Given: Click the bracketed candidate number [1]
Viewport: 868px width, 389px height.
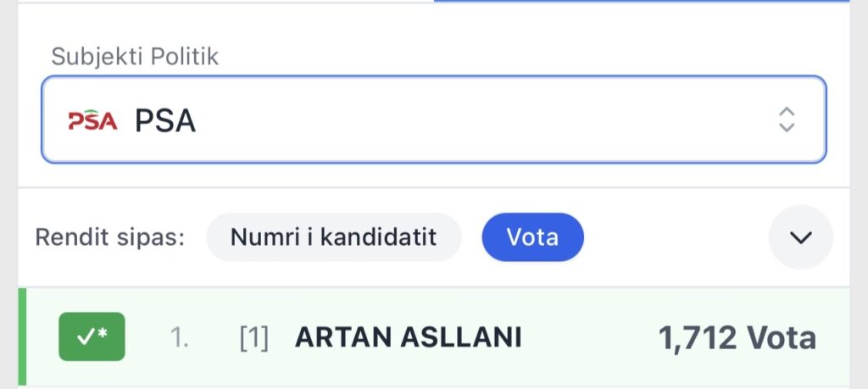Looking at the screenshot, I should 253,338.
